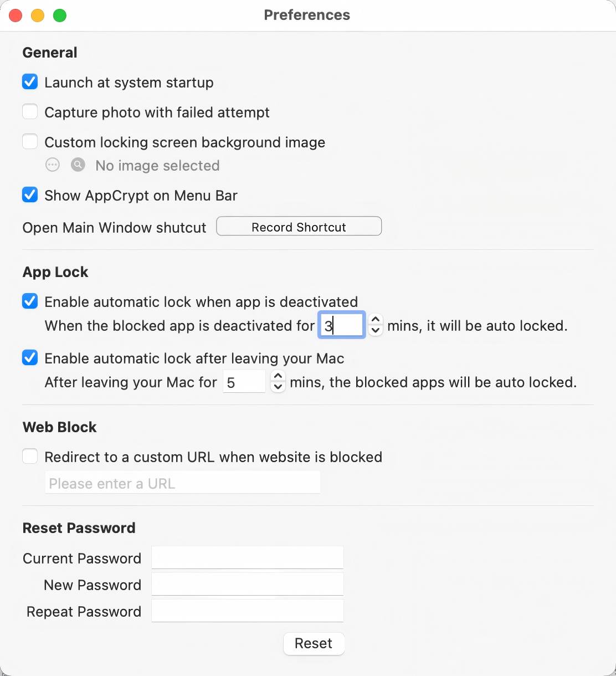
Task: Click the New Password input box
Action: tap(247, 583)
